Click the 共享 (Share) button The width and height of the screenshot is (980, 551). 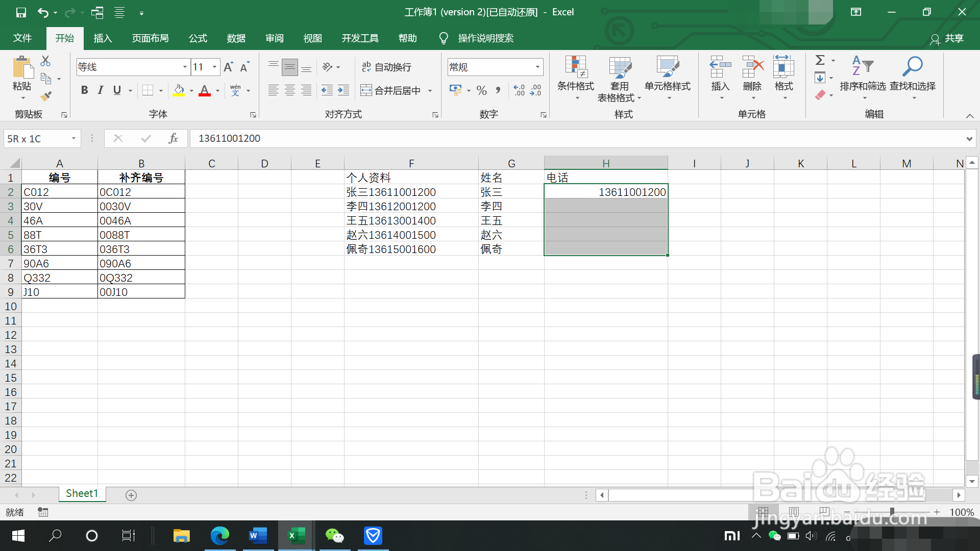click(947, 38)
